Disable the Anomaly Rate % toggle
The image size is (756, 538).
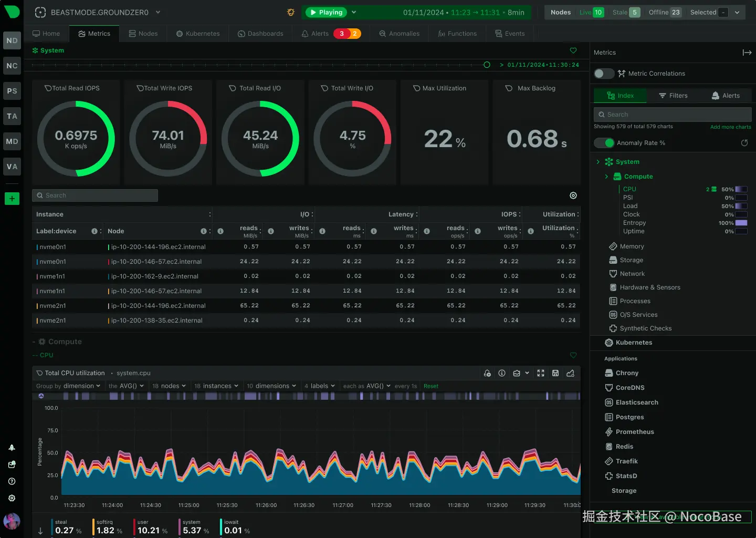[x=604, y=142]
